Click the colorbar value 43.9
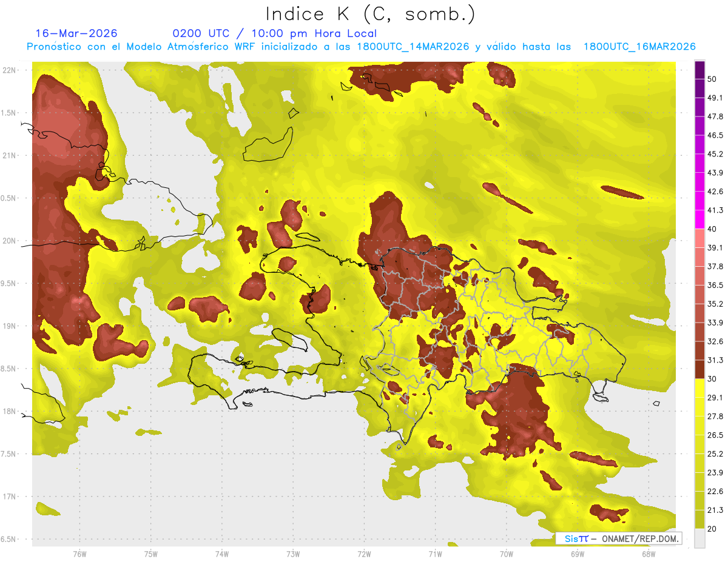728x562 pixels. click(x=715, y=173)
